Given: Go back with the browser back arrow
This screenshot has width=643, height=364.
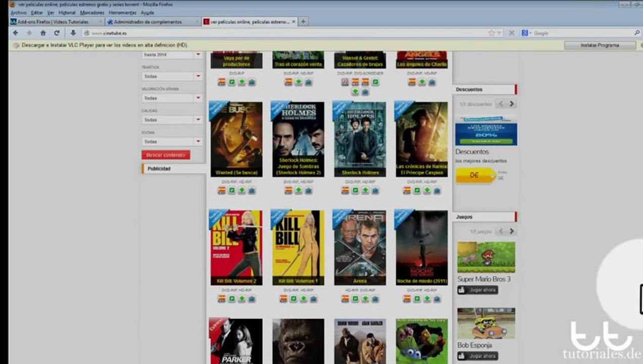Looking at the screenshot, I should 15,33.
